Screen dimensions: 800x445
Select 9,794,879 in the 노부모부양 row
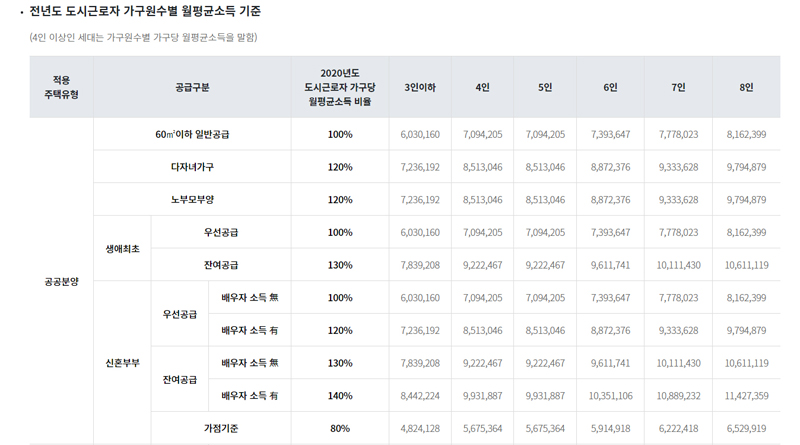tap(746, 200)
